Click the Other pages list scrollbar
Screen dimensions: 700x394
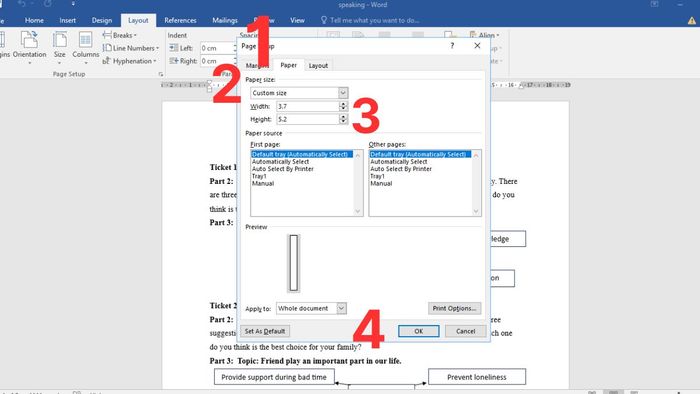coord(476,183)
